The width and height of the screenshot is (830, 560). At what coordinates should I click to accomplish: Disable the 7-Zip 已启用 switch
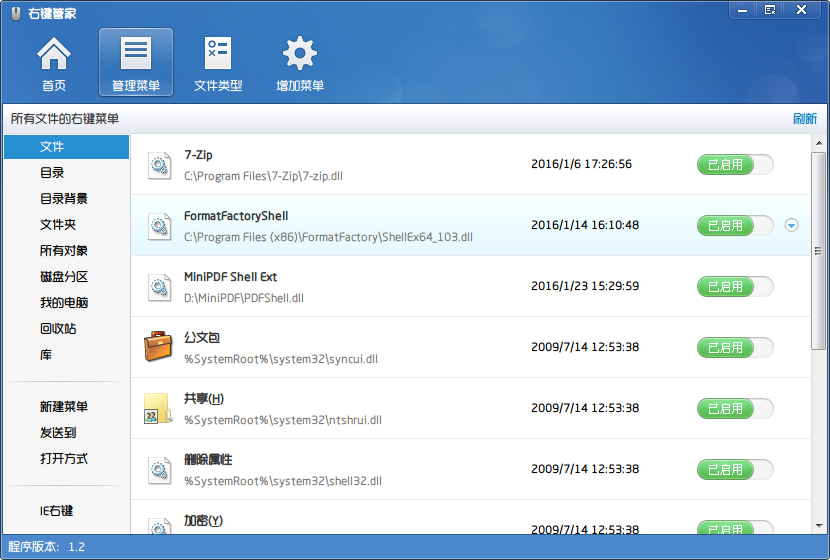pos(735,165)
